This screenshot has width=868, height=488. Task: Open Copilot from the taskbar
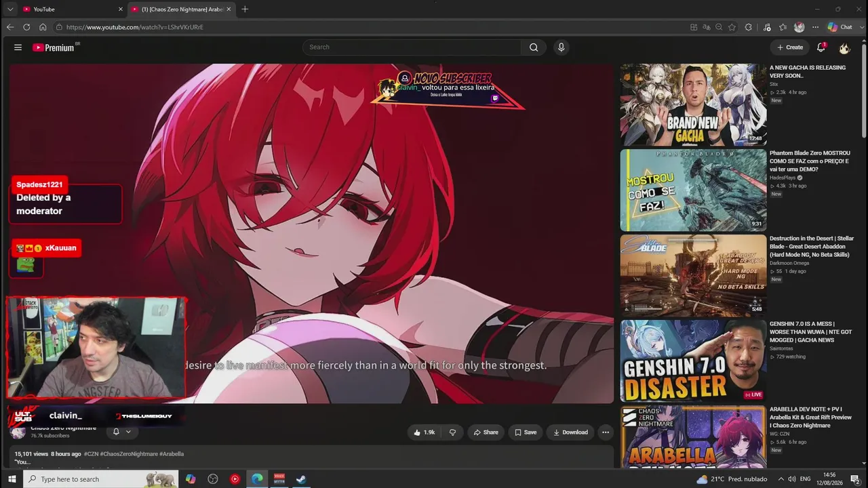click(191, 479)
